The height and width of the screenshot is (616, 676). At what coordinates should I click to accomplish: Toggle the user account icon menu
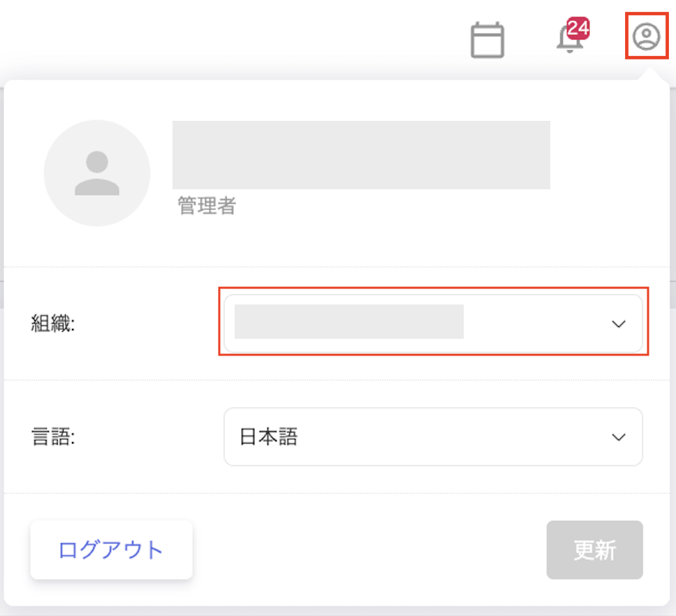(x=646, y=36)
